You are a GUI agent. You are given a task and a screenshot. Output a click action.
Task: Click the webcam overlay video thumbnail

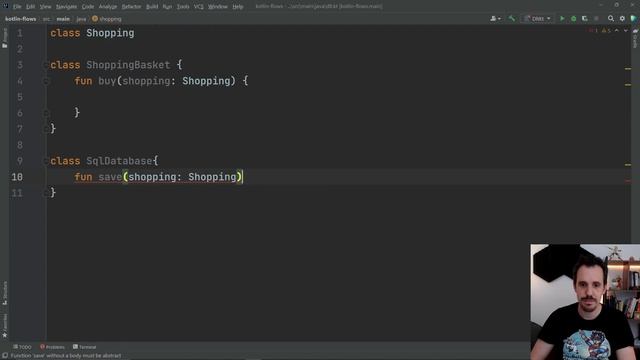pos(585,302)
